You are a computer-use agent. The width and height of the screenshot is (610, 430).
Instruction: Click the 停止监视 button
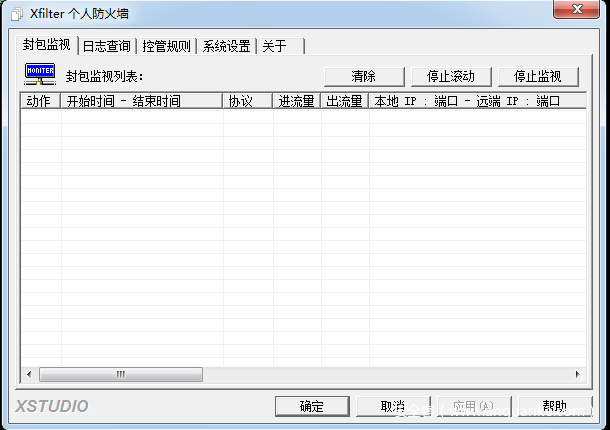pyautogui.click(x=538, y=77)
